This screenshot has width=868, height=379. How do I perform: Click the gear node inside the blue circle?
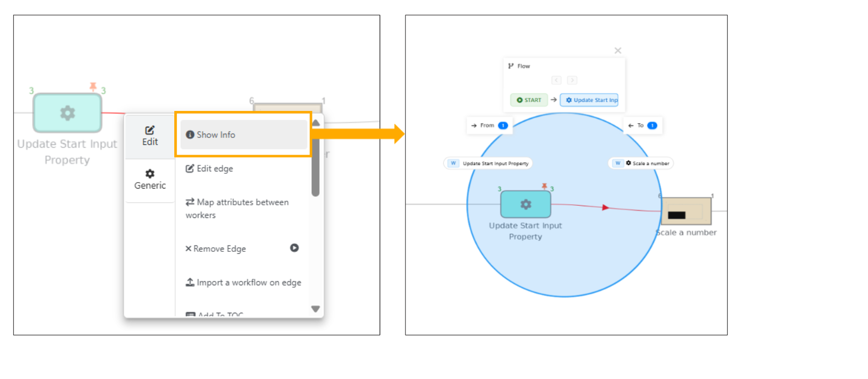click(525, 204)
